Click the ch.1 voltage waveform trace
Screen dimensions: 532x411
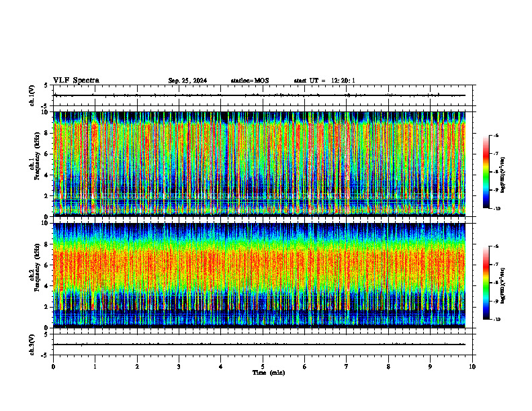tap(259, 95)
